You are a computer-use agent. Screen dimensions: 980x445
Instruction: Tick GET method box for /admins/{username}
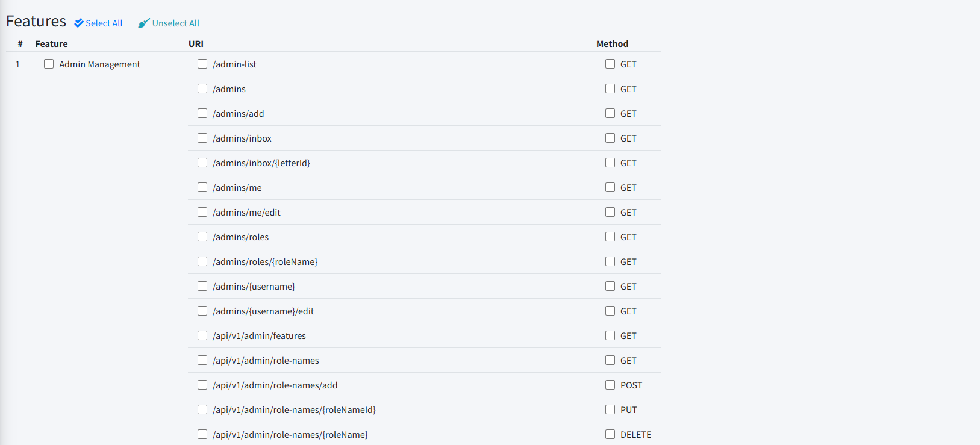click(610, 286)
